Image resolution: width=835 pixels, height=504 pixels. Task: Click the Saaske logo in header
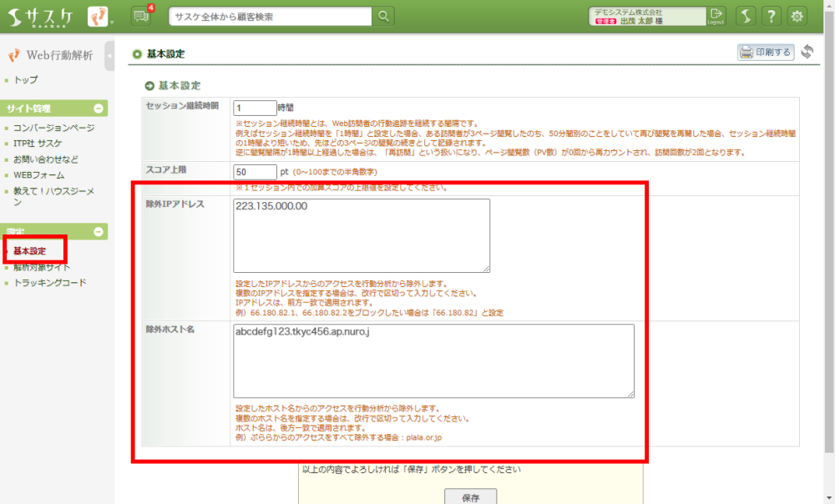click(x=40, y=17)
